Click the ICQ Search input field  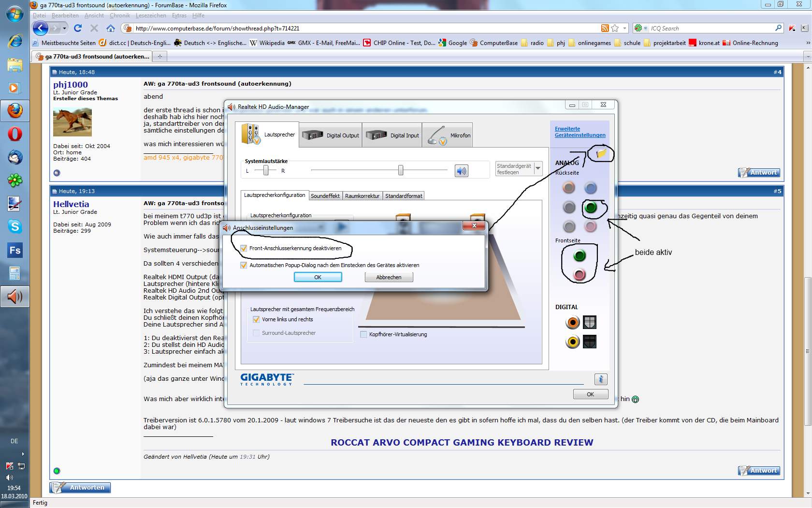point(710,28)
